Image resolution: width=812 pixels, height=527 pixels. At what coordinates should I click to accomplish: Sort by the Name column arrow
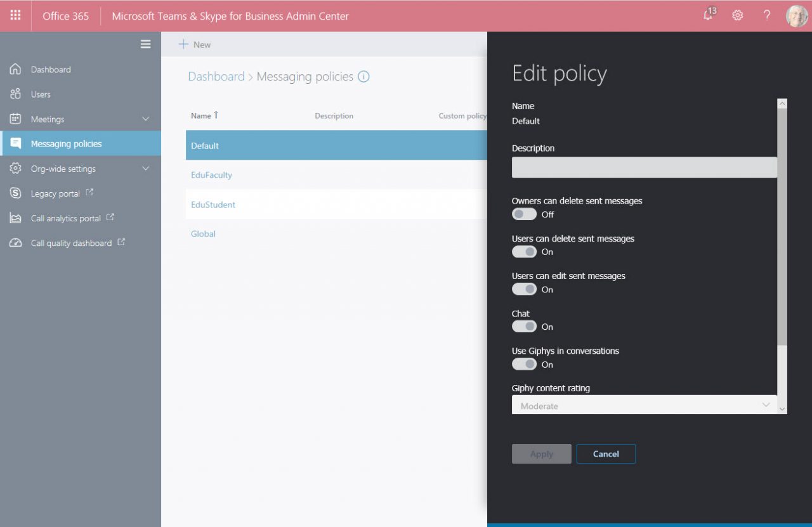tap(216, 115)
